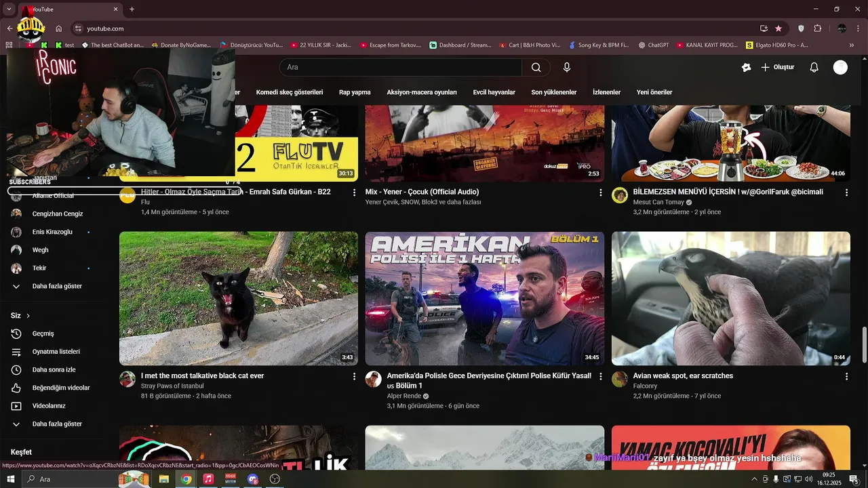The width and height of the screenshot is (868, 488).
Task: Start voice search with the microphone icon
Action: pos(567,67)
